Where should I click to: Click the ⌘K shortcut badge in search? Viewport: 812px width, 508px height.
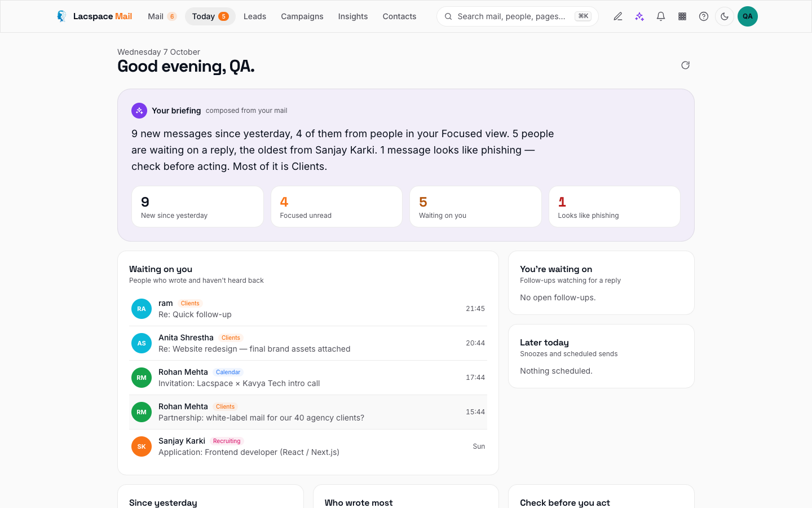(583, 16)
